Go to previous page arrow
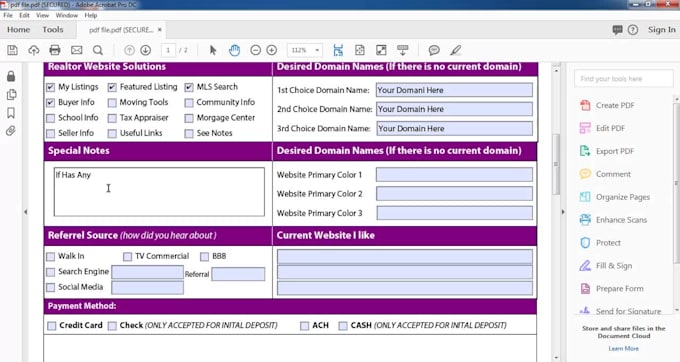 (x=129, y=50)
